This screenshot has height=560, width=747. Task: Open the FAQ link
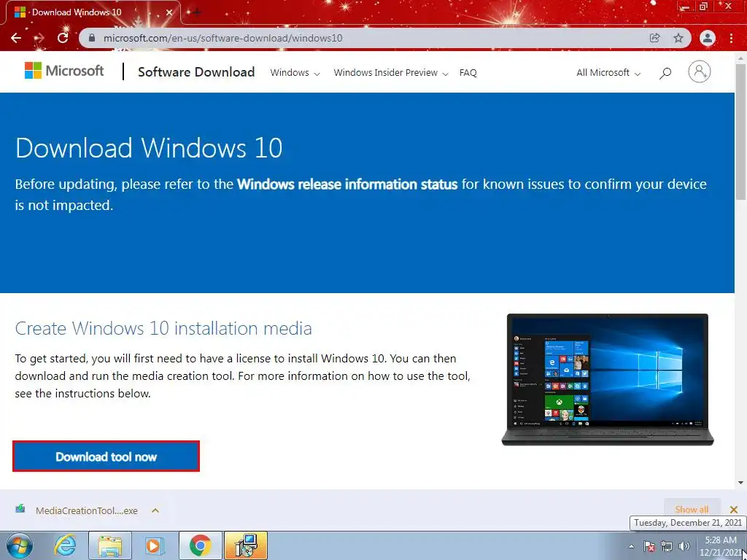468,73
